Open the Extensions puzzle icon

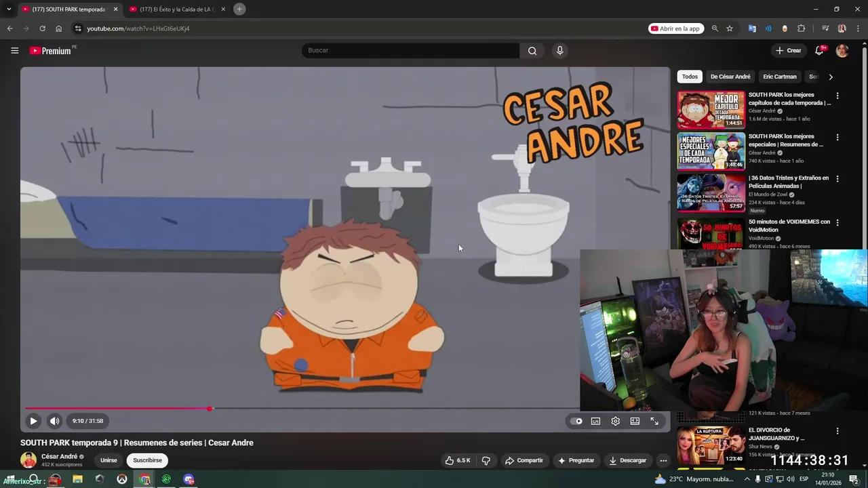tap(802, 28)
